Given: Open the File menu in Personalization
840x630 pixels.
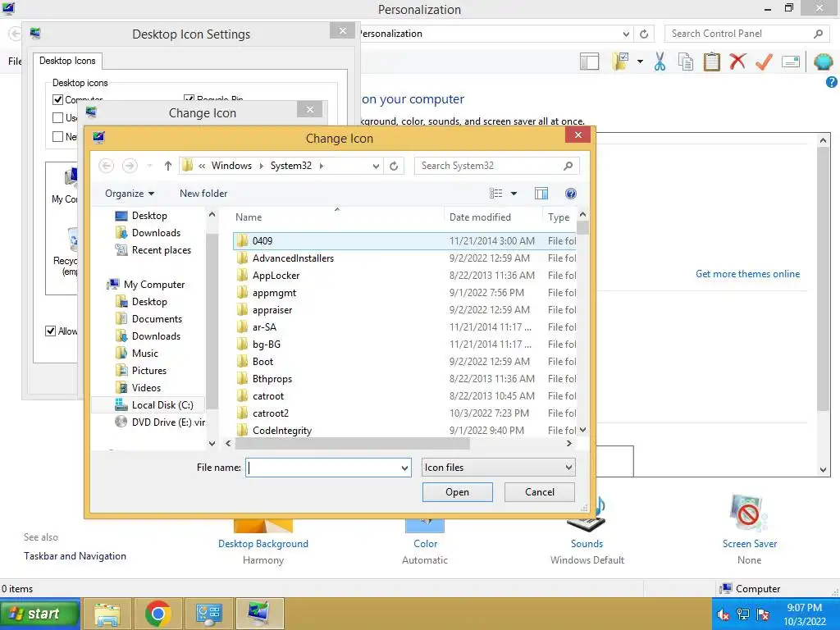Looking at the screenshot, I should (15, 61).
